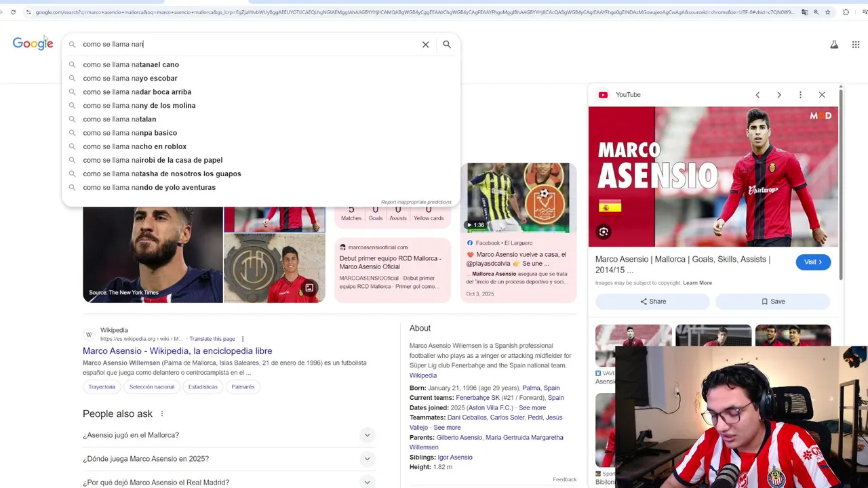
Task: Open the large Marco Asensio YouTube image
Action: [x=713, y=177]
